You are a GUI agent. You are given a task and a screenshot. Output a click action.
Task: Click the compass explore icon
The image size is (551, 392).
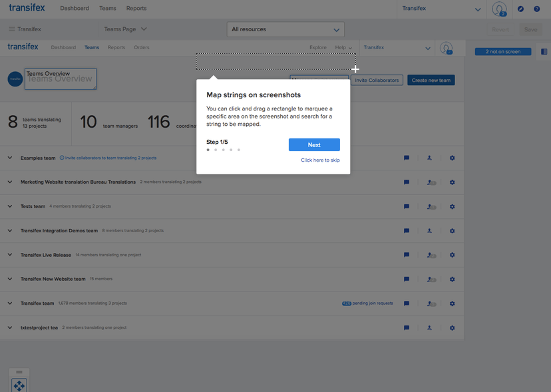pos(520,9)
